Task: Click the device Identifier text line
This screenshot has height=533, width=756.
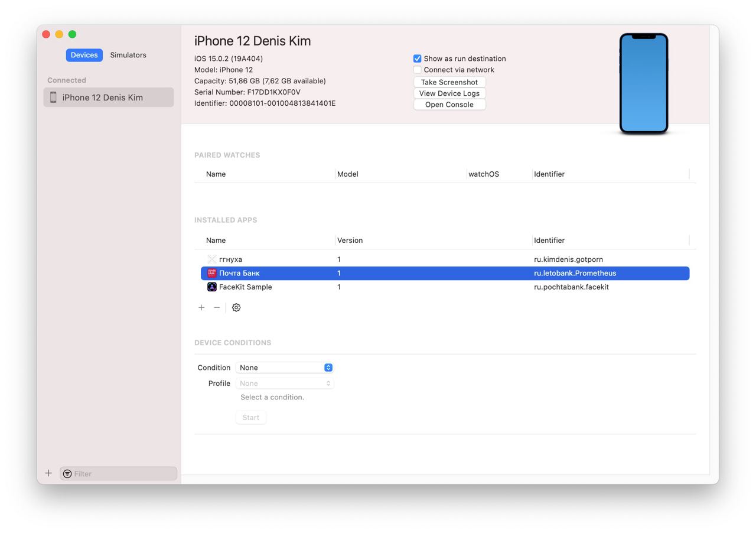Action: (265, 103)
